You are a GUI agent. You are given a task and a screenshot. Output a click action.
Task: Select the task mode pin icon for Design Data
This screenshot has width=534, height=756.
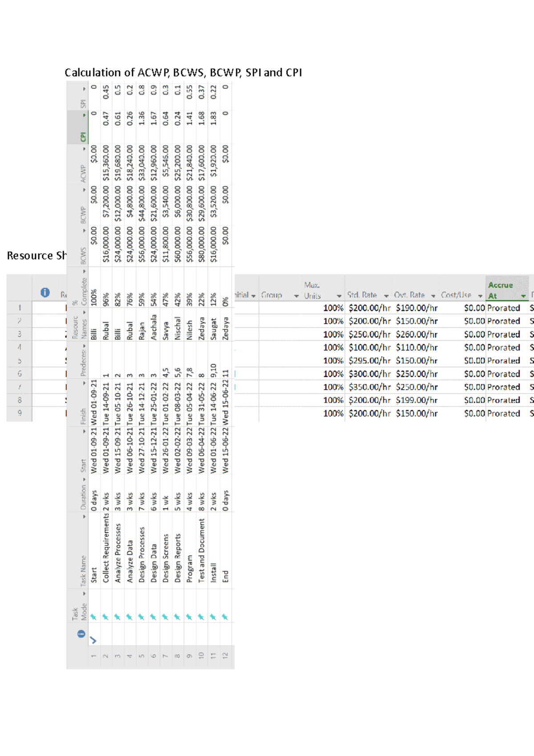click(153, 617)
